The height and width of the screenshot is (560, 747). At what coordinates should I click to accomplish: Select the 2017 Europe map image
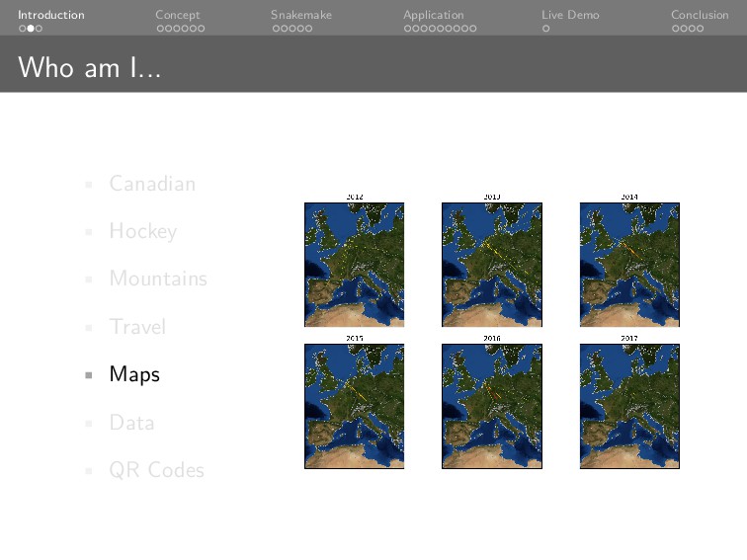tap(629, 406)
